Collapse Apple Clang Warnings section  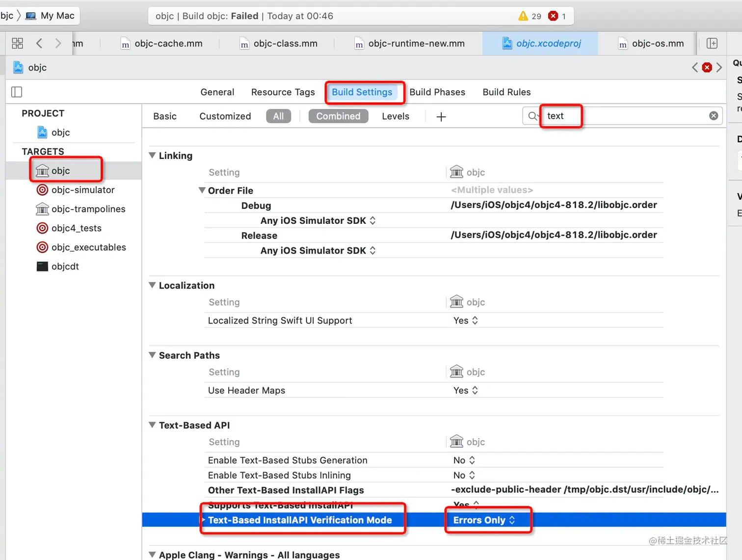pyautogui.click(x=152, y=555)
